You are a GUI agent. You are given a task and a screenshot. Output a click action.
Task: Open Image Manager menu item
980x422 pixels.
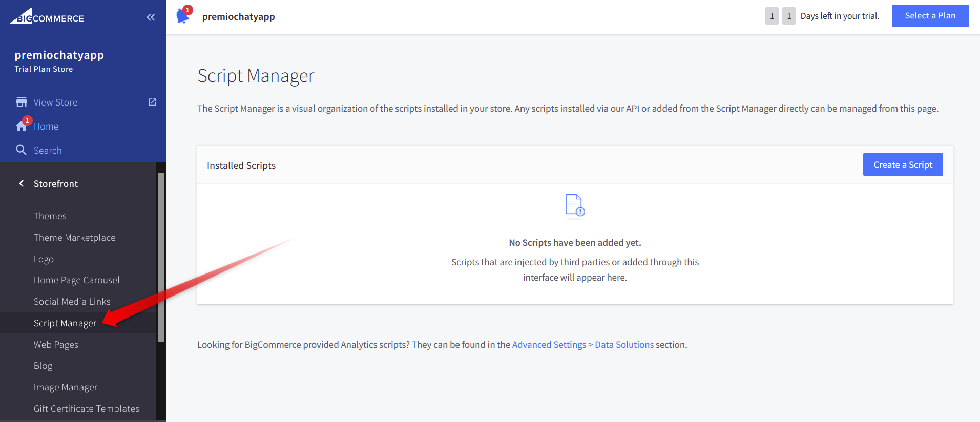[66, 387]
